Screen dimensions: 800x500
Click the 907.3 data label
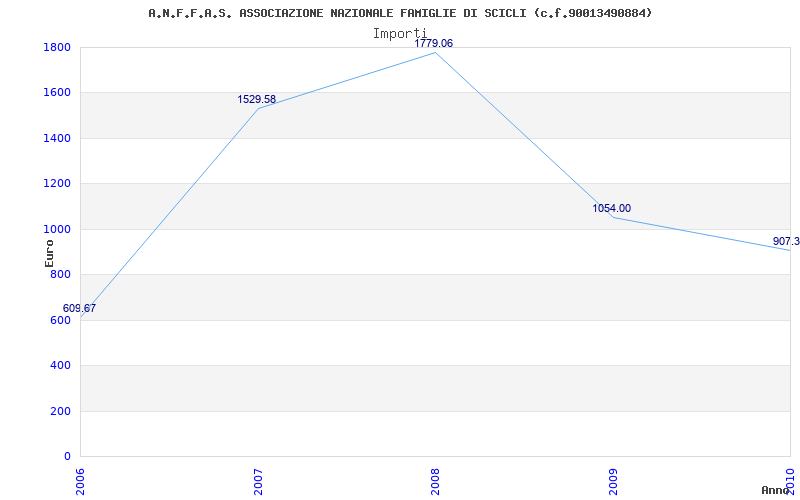[x=786, y=241]
